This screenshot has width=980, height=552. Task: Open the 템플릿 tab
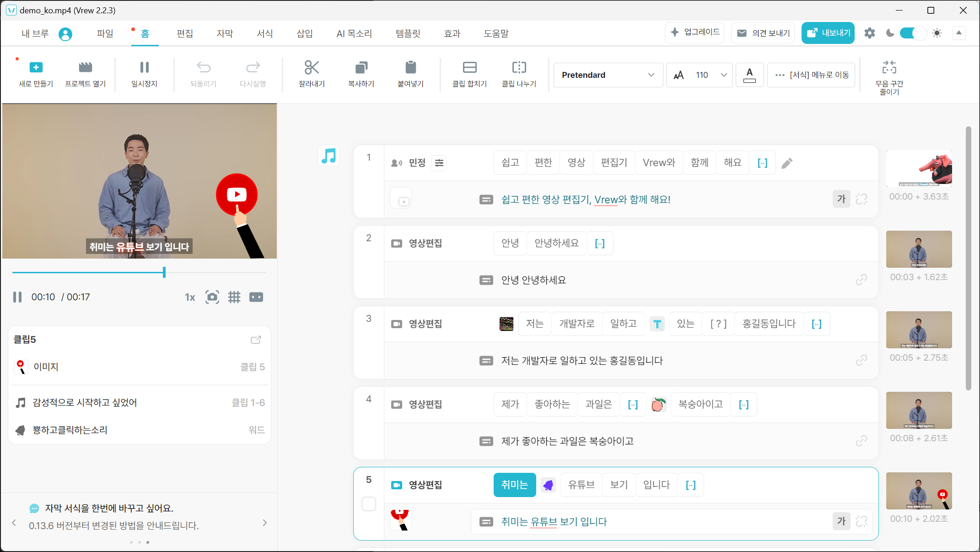click(408, 33)
